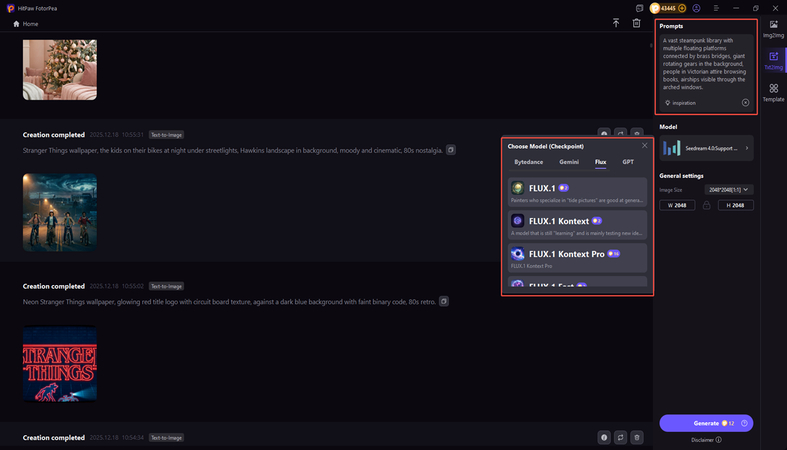
Task: Switch to the Img2Img tool
Action: (773, 29)
